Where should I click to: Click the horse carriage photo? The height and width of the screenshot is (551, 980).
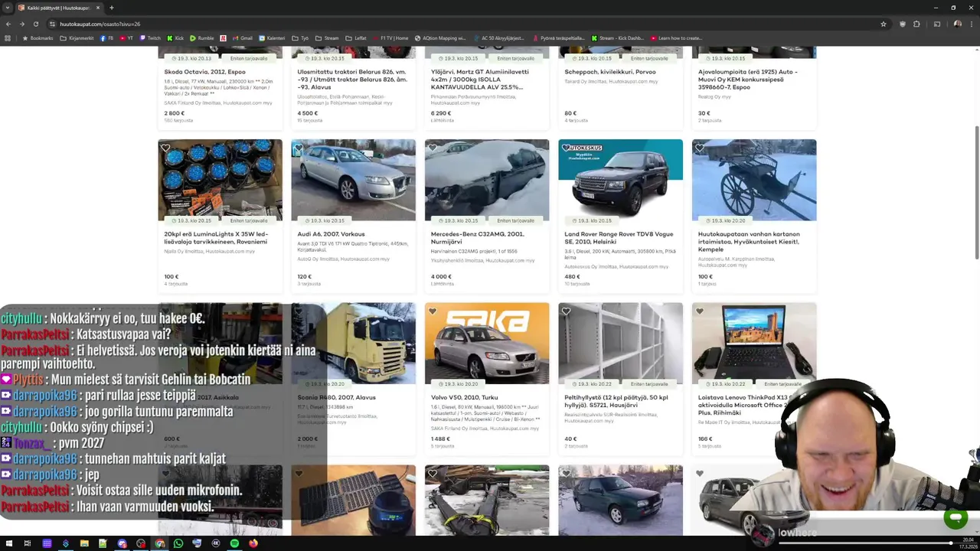(754, 179)
